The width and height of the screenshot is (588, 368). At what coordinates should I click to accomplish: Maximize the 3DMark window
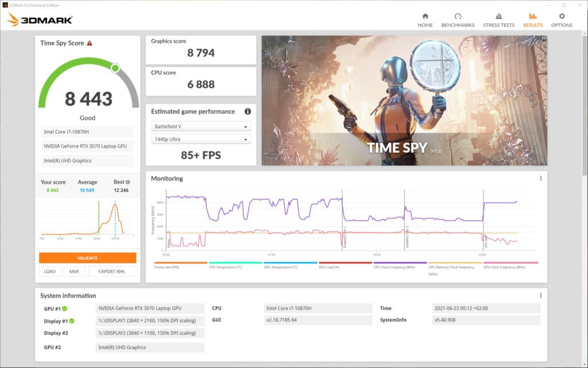tap(564, 5)
